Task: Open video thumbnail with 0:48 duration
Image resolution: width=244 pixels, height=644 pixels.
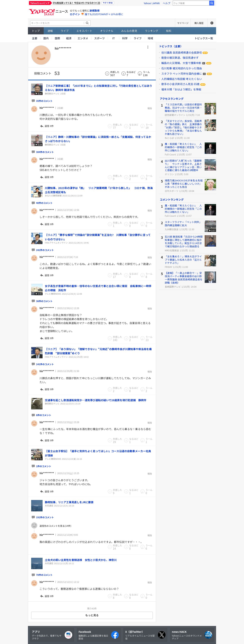Action: 37,290
